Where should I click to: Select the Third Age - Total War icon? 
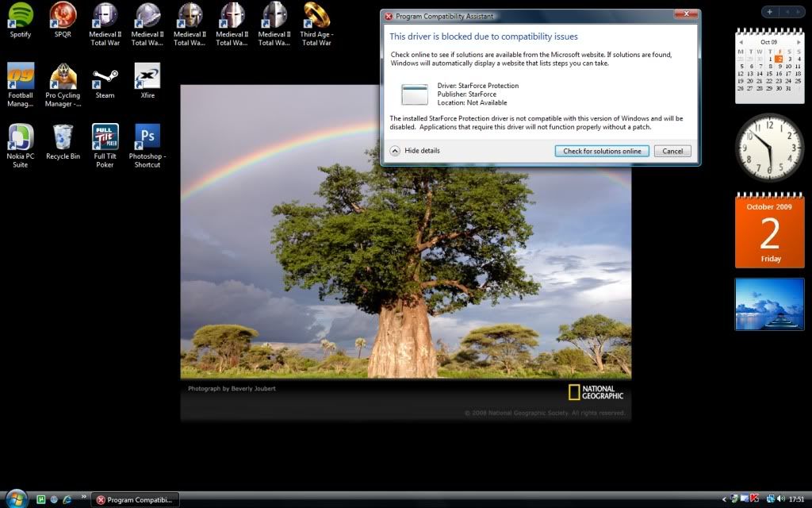[x=316, y=24]
